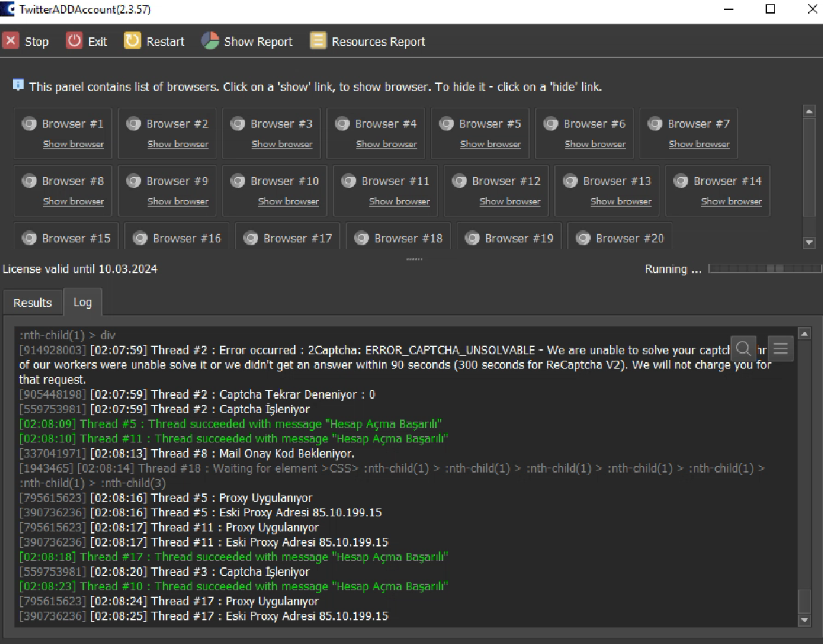Click the panel splitter handle dots
The width and height of the screenshot is (823, 644).
[414, 259]
